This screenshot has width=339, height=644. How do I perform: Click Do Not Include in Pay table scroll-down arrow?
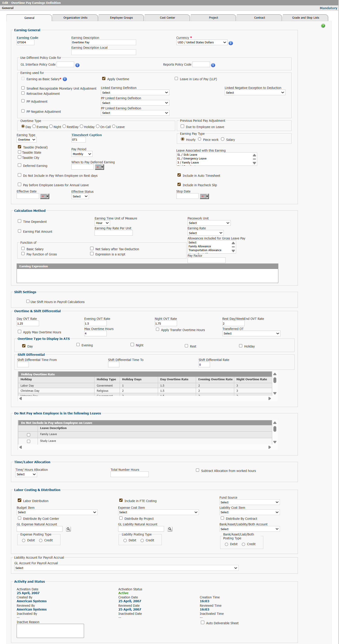click(x=275, y=442)
